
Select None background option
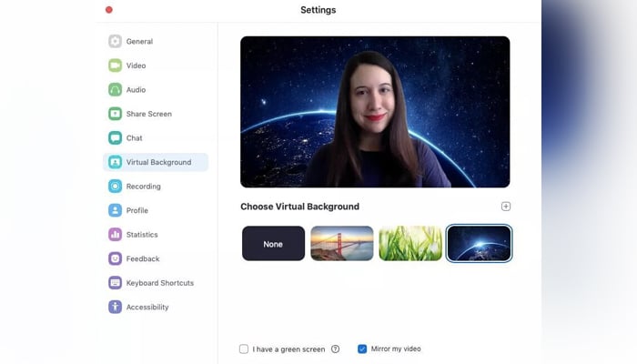[273, 243]
